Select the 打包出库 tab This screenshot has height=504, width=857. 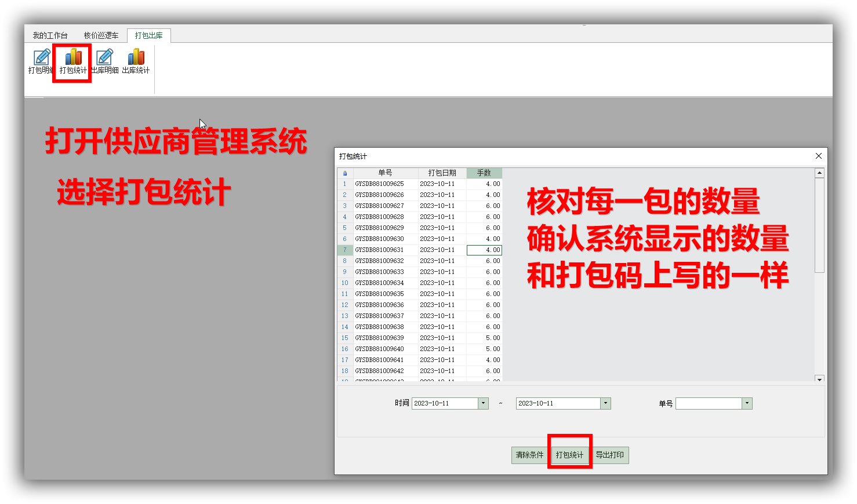(x=148, y=35)
